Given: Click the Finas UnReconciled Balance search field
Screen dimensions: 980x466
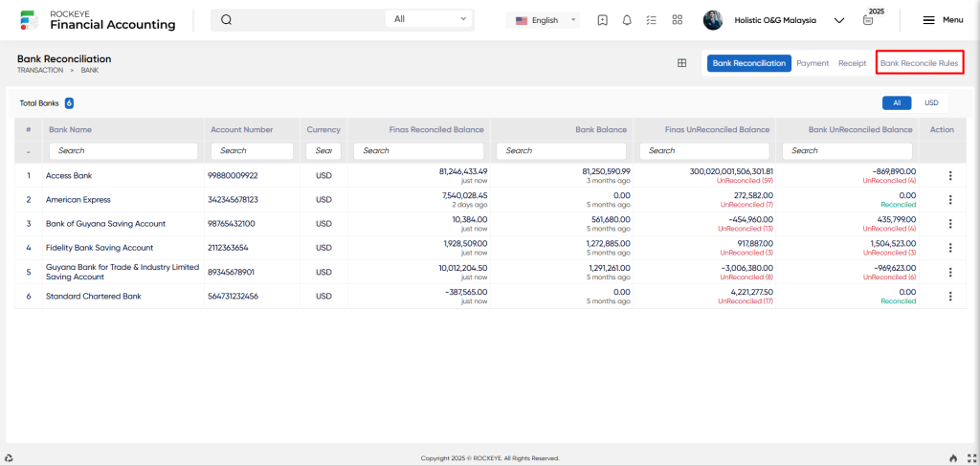Looking at the screenshot, I should (x=704, y=150).
